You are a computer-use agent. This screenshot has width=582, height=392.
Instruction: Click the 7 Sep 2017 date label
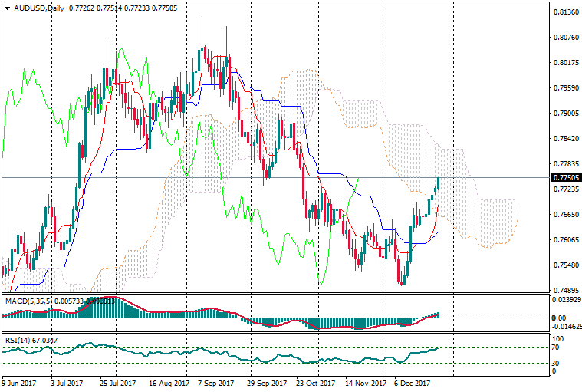(214, 381)
